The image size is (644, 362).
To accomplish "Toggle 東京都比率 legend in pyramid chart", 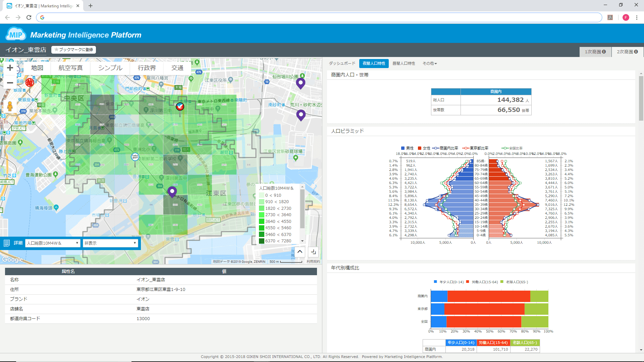I will point(475,148).
